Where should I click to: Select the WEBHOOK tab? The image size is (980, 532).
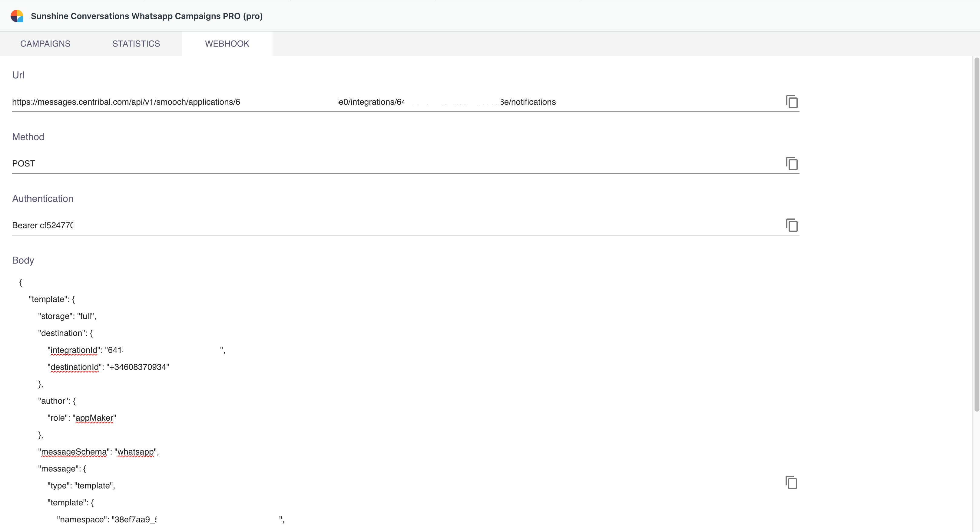(x=227, y=44)
